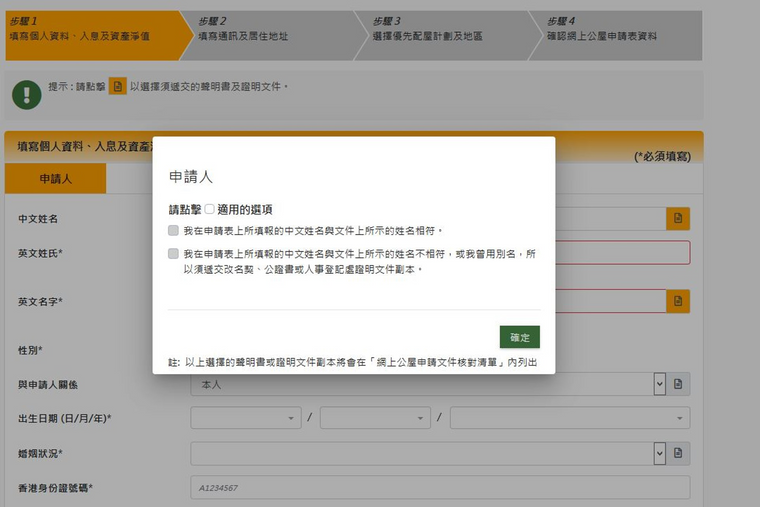The width and height of the screenshot is (760, 507).
Task: Open document icon beside 婚姻狀況 dropdown
Action: pyautogui.click(x=678, y=453)
